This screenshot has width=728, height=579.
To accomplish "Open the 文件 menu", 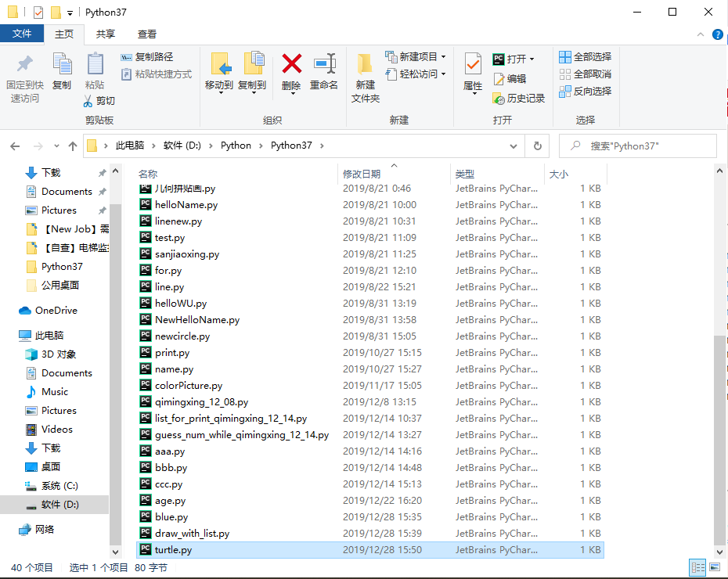I will 23,34.
